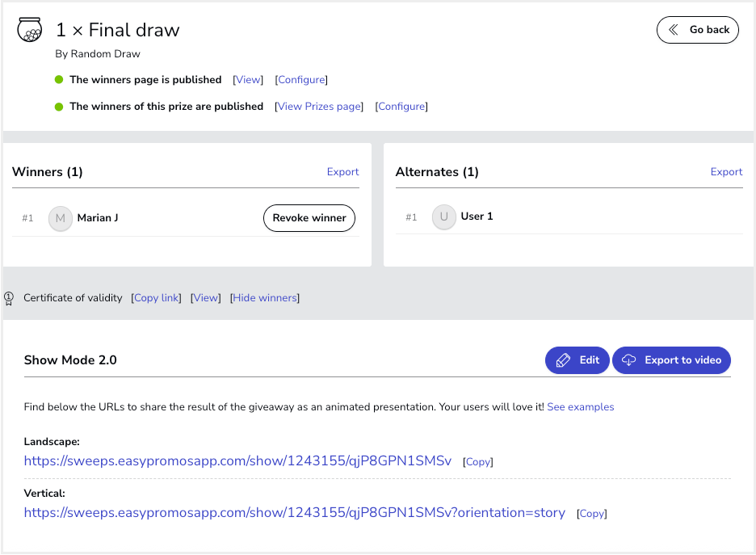Revoke winner Marian J

click(309, 218)
